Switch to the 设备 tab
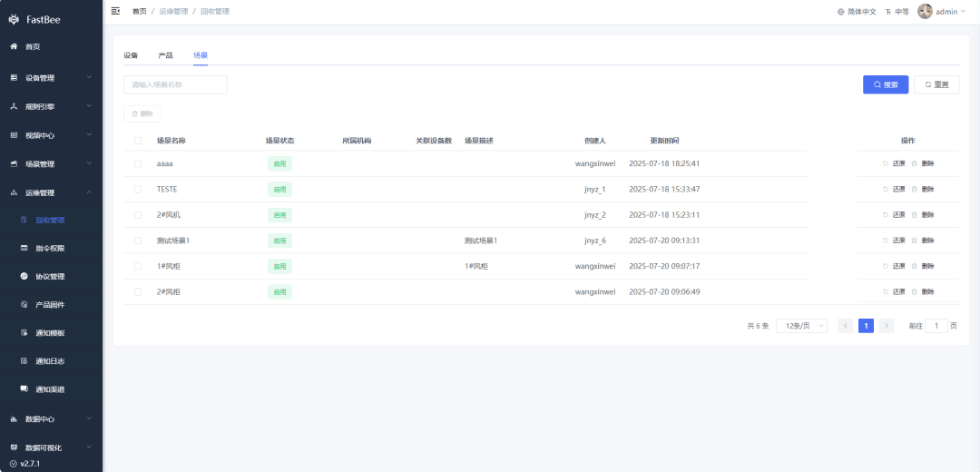 131,55
